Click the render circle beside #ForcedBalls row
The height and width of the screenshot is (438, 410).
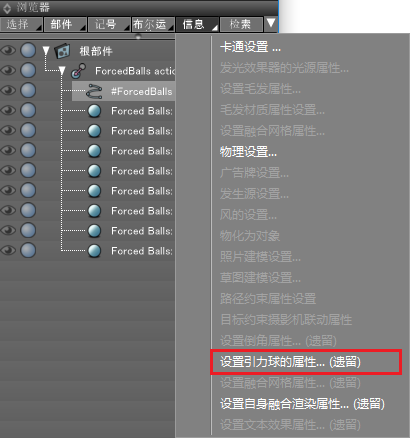click(28, 91)
